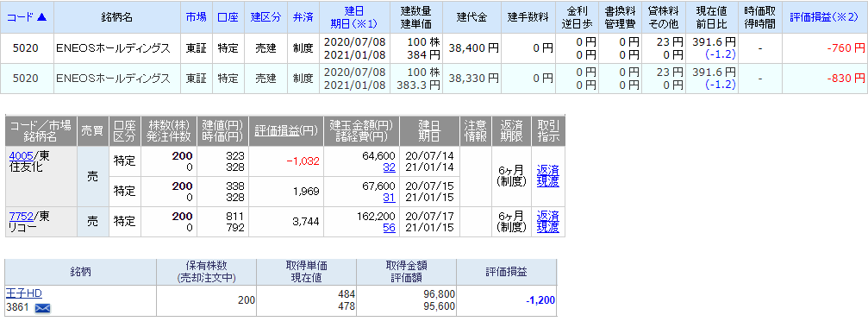
Task: Sort the top table by 弁済
Action: point(303,17)
